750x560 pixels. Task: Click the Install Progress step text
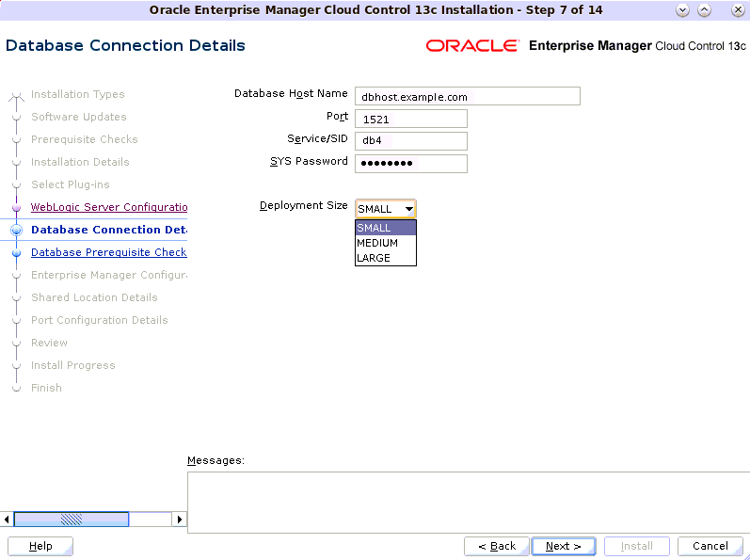click(x=73, y=365)
